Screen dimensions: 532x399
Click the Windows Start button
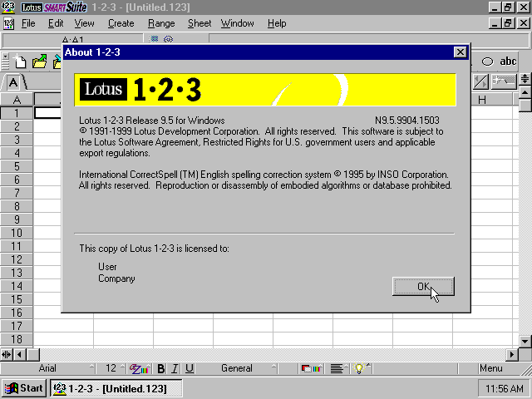(24, 388)
